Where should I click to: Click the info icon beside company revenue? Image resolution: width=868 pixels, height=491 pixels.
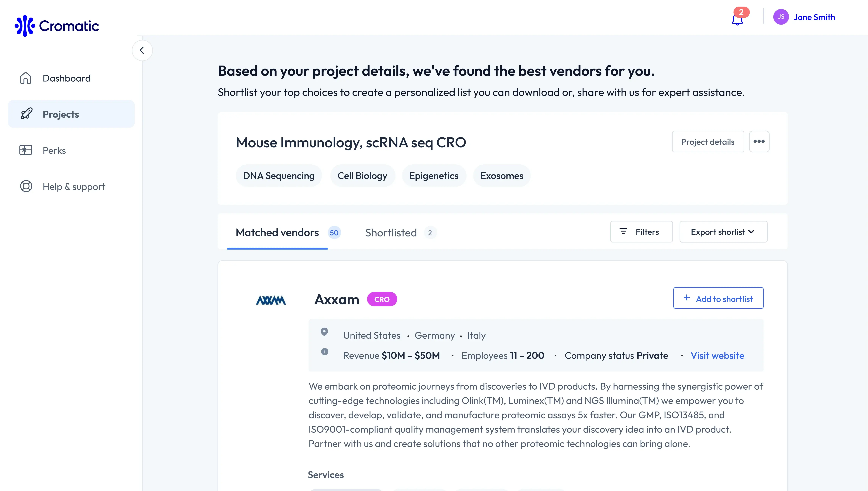[325, 351]
